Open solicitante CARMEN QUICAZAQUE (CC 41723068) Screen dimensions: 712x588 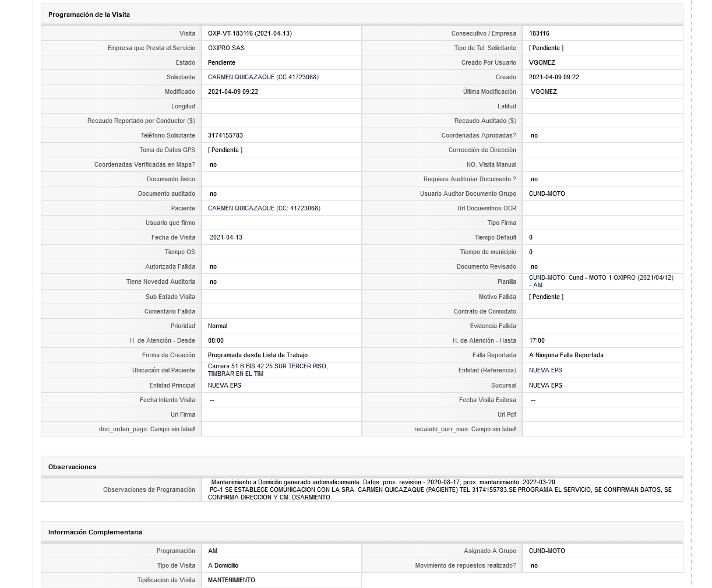tap(263, 77)
